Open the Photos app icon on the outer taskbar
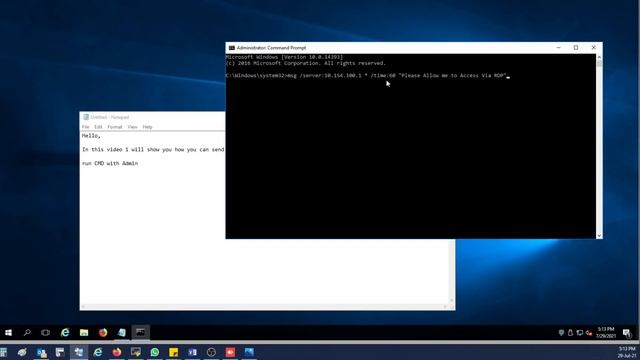Screen dimensions: 640x360 click(249, 352)
